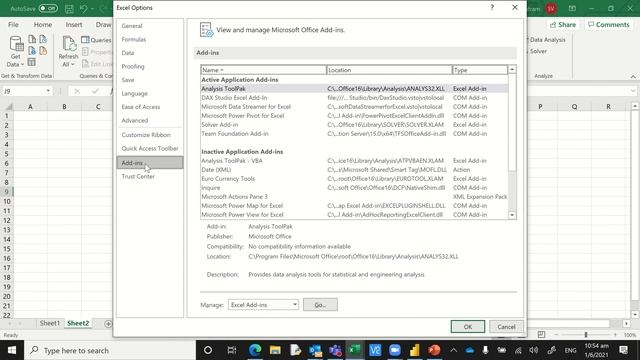Open the File tab

click(x=13, y=24)
